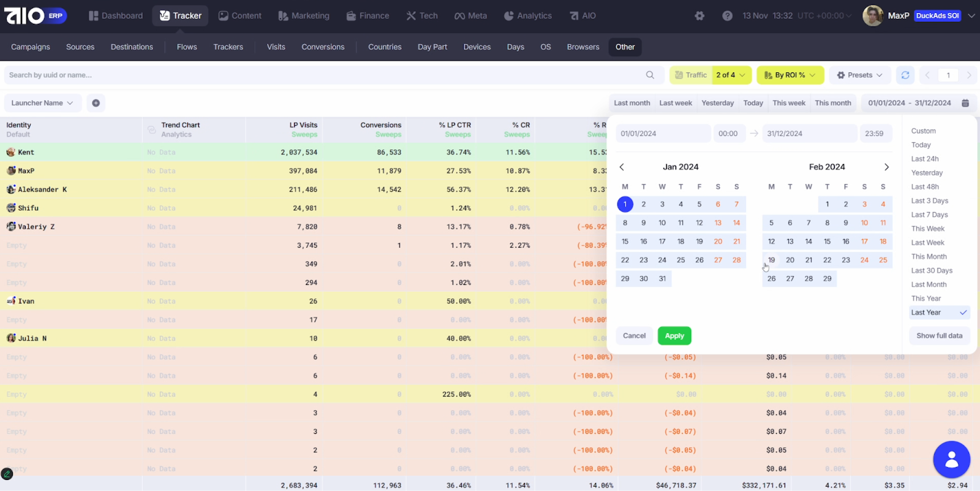Advance calendar to next month

tap(886, 167)
